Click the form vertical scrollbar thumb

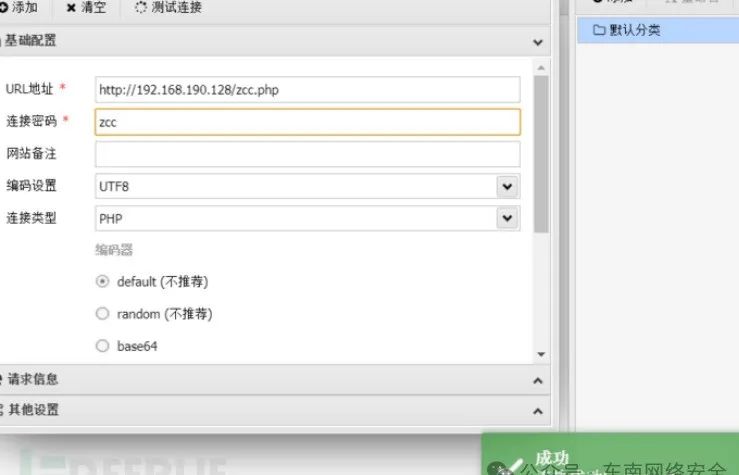(x=541, y=154)
